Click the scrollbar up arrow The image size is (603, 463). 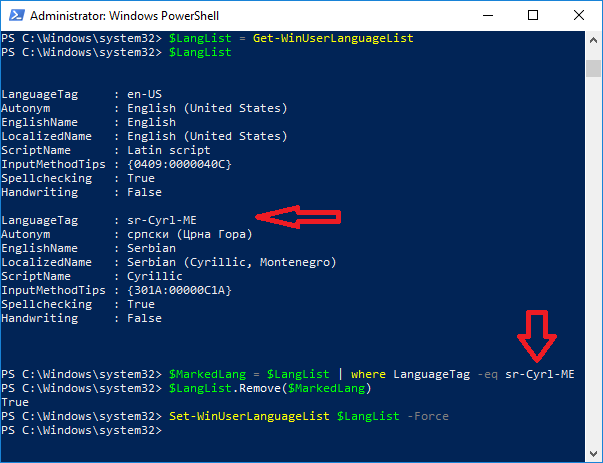click(593, 40)
